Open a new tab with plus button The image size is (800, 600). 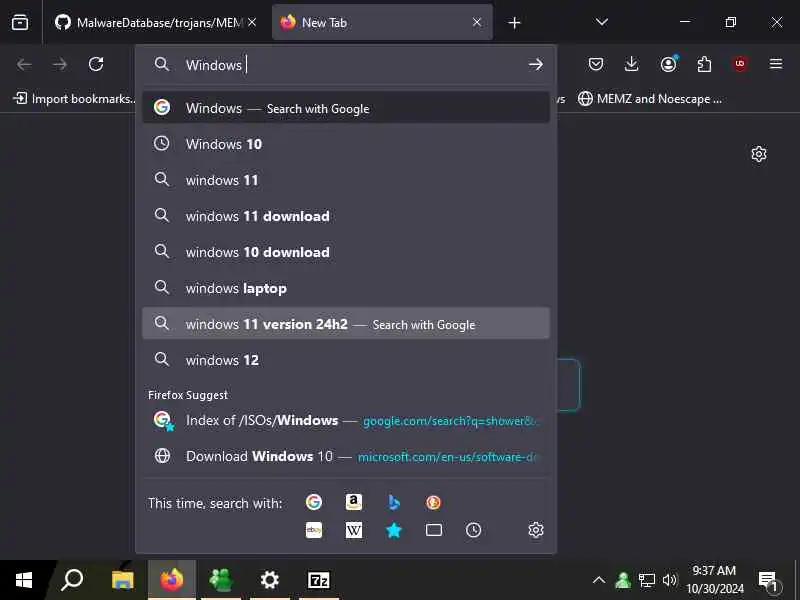[514, 22]
